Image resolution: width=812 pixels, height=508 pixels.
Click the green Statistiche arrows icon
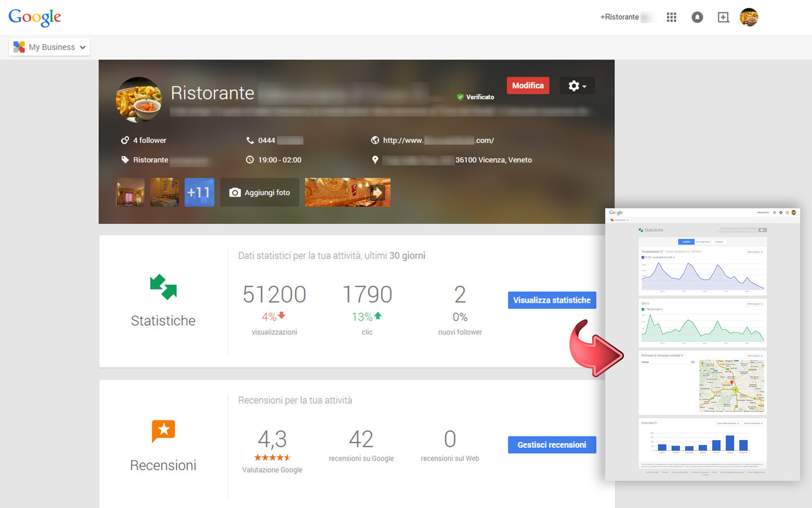164,287
